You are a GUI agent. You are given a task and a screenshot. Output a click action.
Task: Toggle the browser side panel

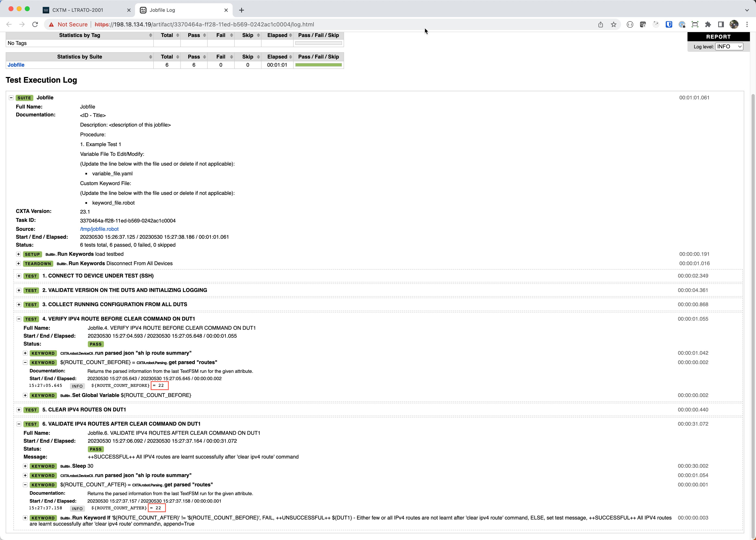721,24
